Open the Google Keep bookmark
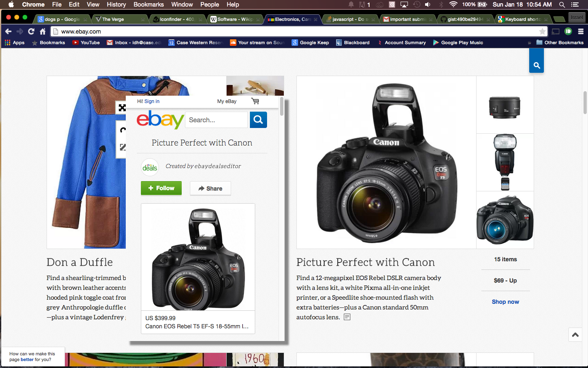 click(x=310, y=43)
